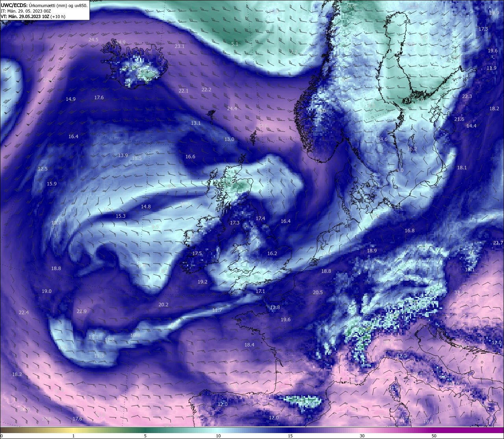The image size is (504, 439).
Task: Click the 19.0 map value
Action: tap(46, 291)
